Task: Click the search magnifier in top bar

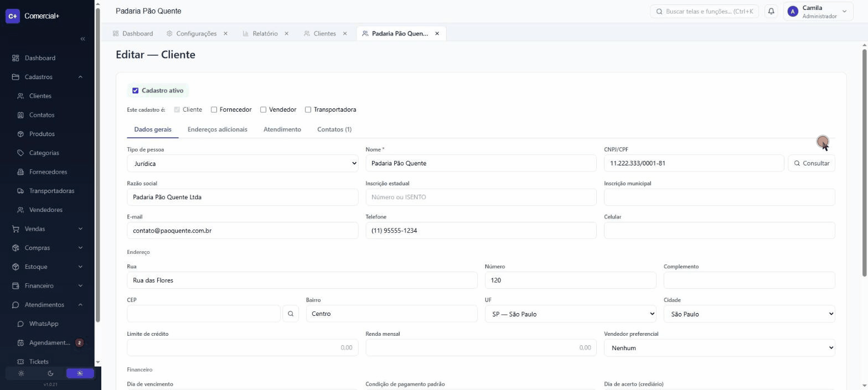Action: click(x=659, y=11)
